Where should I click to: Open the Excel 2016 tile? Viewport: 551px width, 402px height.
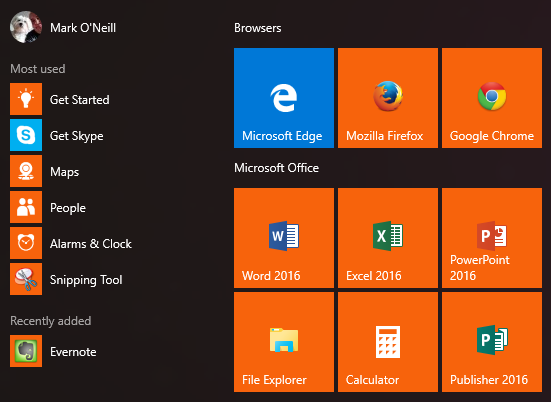(388, 238)
